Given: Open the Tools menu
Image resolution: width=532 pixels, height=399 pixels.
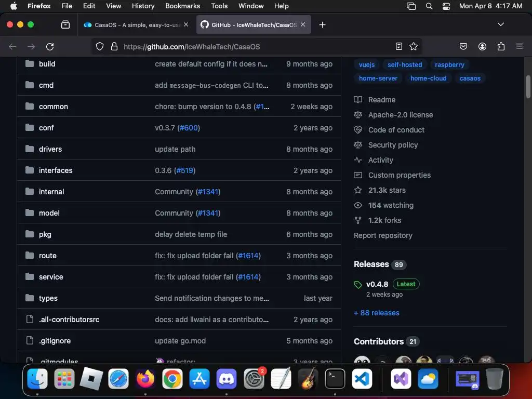Looking at the screenshot, I should 219,6.
